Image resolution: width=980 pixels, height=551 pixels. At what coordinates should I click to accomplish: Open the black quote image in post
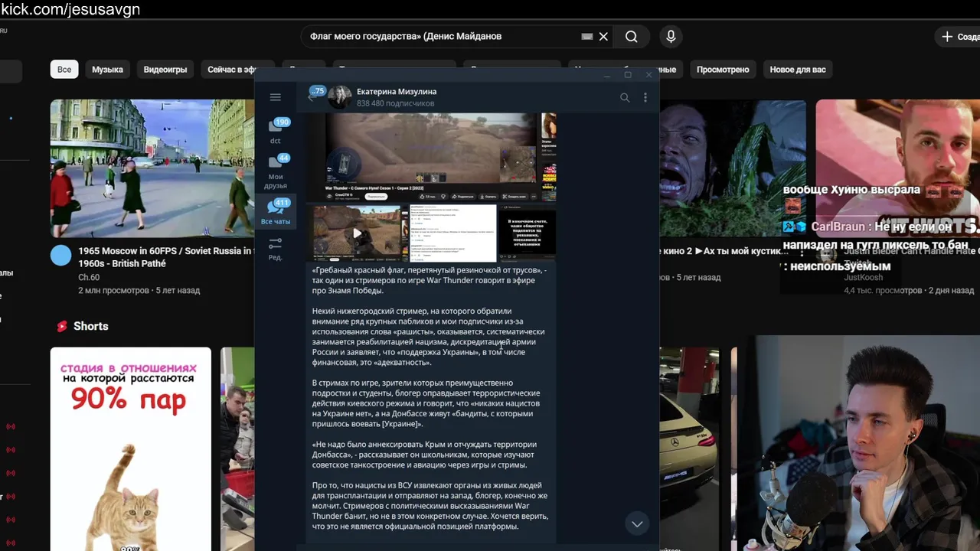point(528,233)
